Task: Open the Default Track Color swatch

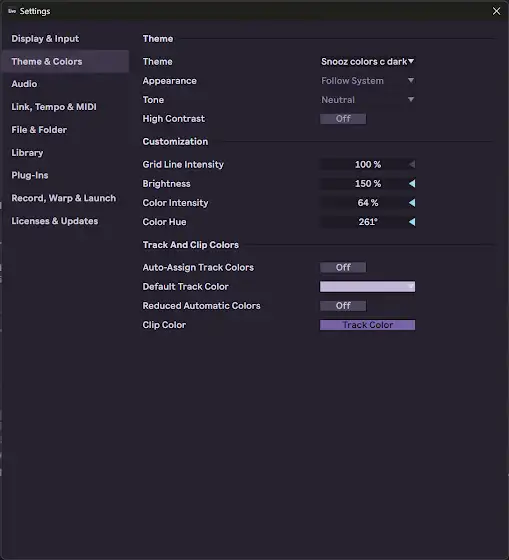Action: tap(368, 287)
